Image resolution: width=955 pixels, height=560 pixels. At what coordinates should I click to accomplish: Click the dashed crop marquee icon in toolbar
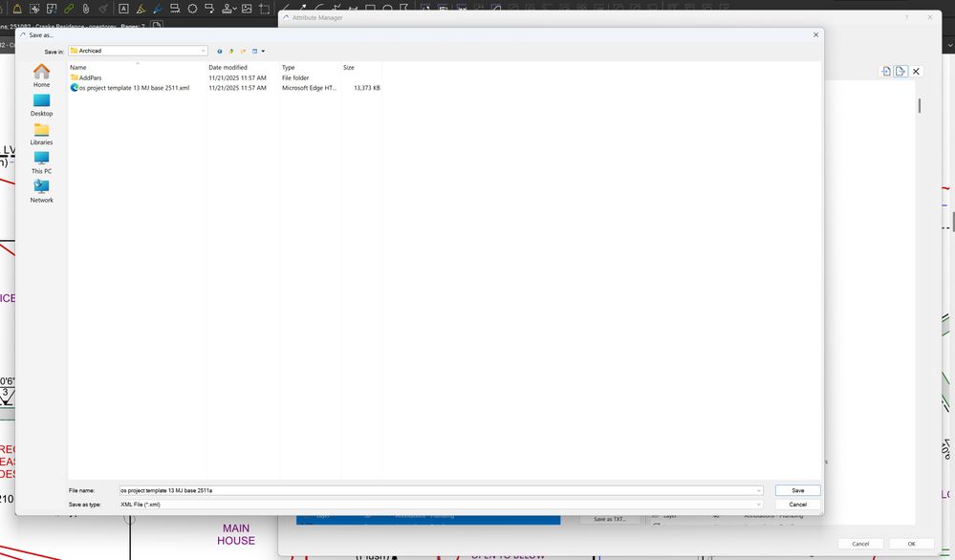coord(265,9)
